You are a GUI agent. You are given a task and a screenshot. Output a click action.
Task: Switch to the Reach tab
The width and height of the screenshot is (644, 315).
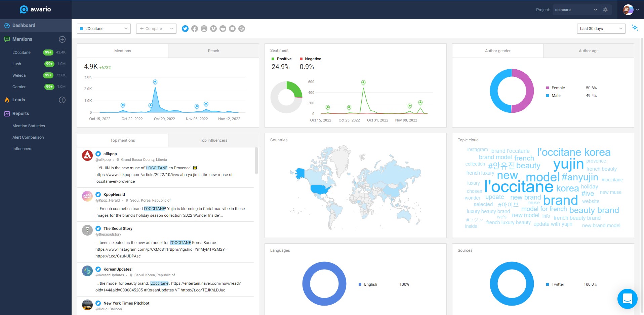pos(213,51)
